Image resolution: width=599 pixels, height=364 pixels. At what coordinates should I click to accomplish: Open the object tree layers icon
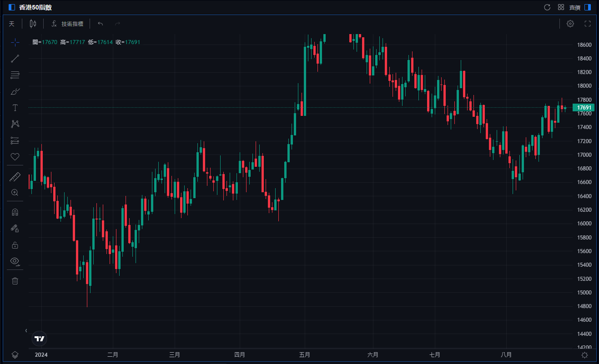[15, 355]
